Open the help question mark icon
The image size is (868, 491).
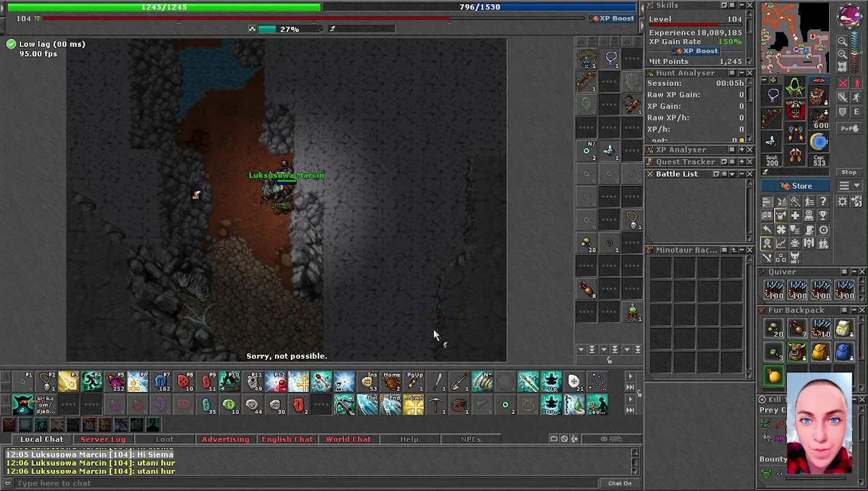(x=824, y=201)
